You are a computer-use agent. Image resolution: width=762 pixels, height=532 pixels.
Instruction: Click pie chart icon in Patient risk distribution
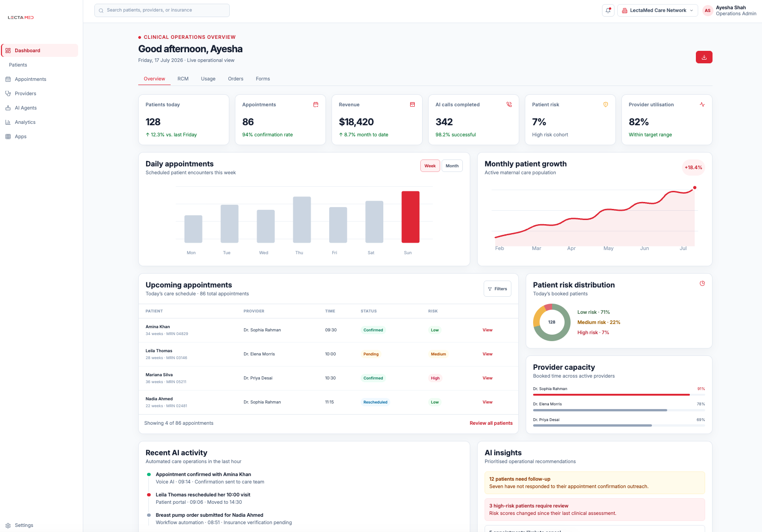coord(702,283)
